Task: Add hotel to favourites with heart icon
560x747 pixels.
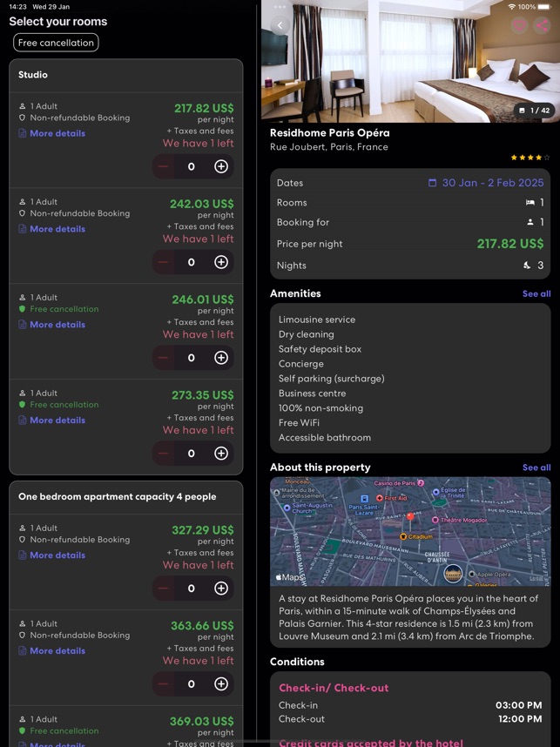Action: point(519,25)
